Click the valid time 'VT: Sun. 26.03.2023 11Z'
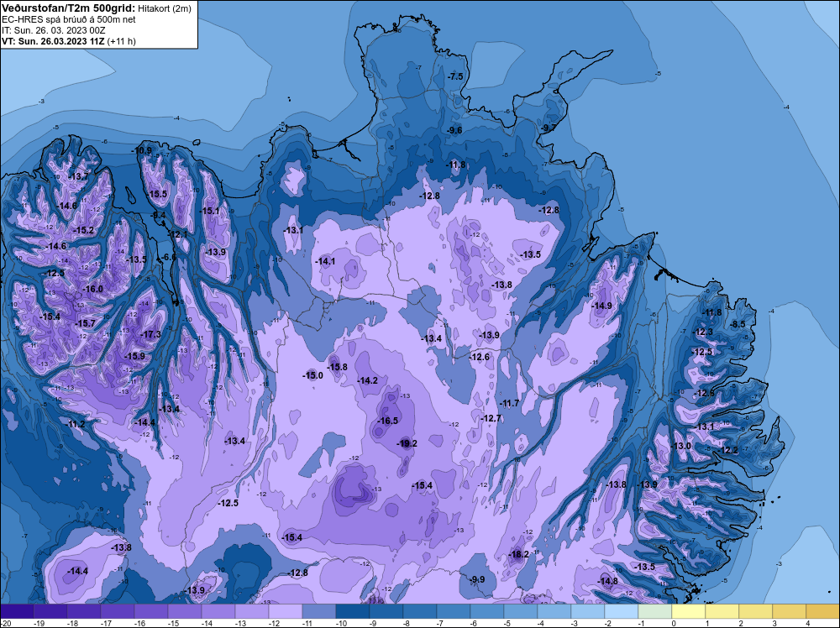This screenshot has height=628, width=840. 53,41
